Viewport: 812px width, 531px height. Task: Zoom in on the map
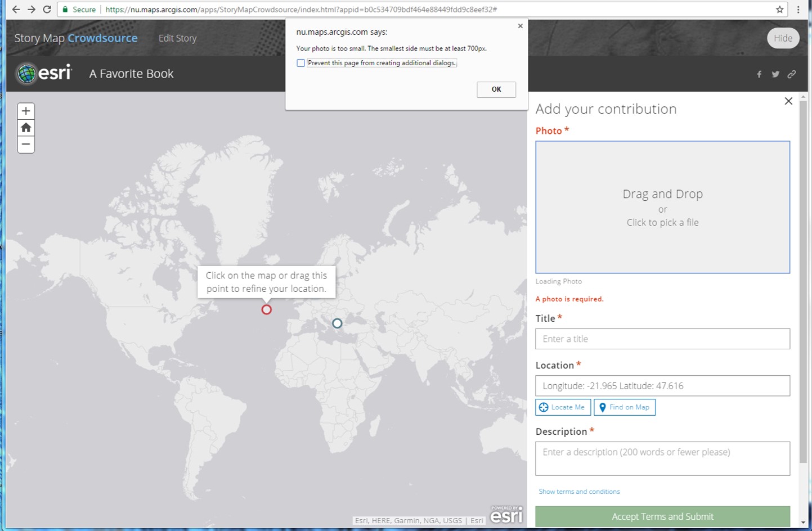point(26,111)
